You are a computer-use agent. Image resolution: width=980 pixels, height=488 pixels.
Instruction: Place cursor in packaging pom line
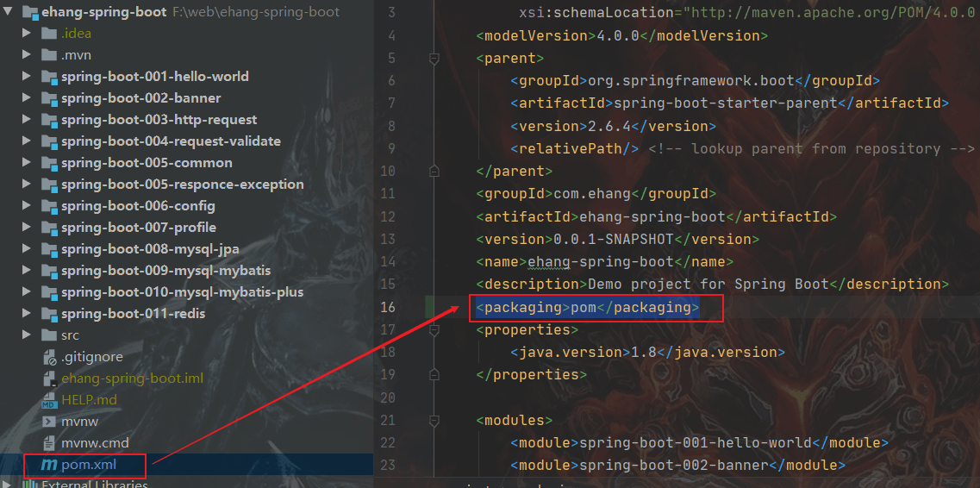click(587, 308)
